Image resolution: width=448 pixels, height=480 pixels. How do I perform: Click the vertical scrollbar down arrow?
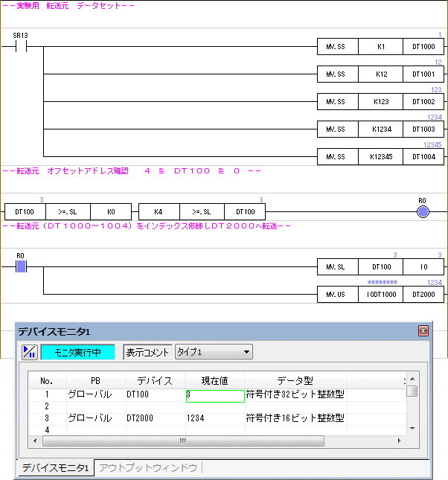point(412,429)
